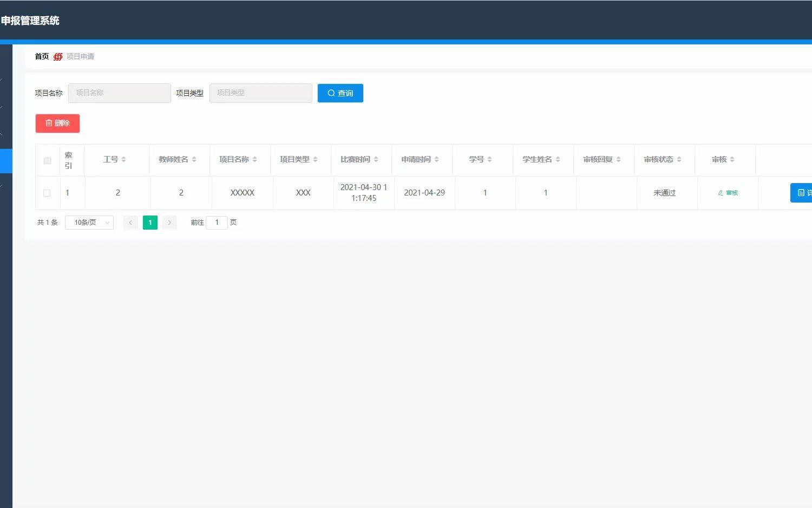The width and height of the screenshot is (812, 508).
Task: Sort the table by 工号 column
Action: pyautogui.click(x=123, y=159)
